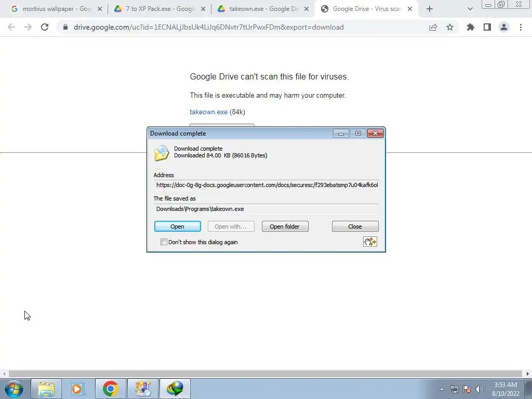Click the scrollbar's left arrow
The width and height of the screenshot is (532, 399).
[4, 374]
